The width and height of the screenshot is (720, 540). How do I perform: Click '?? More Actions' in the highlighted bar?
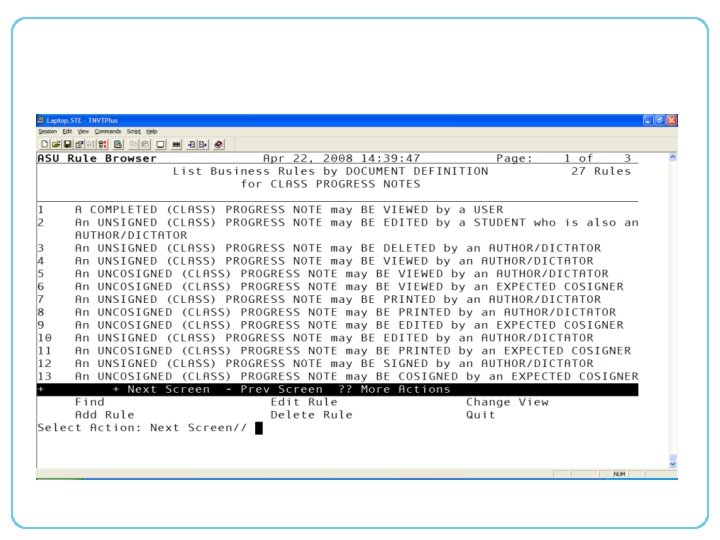pos(394,389)
